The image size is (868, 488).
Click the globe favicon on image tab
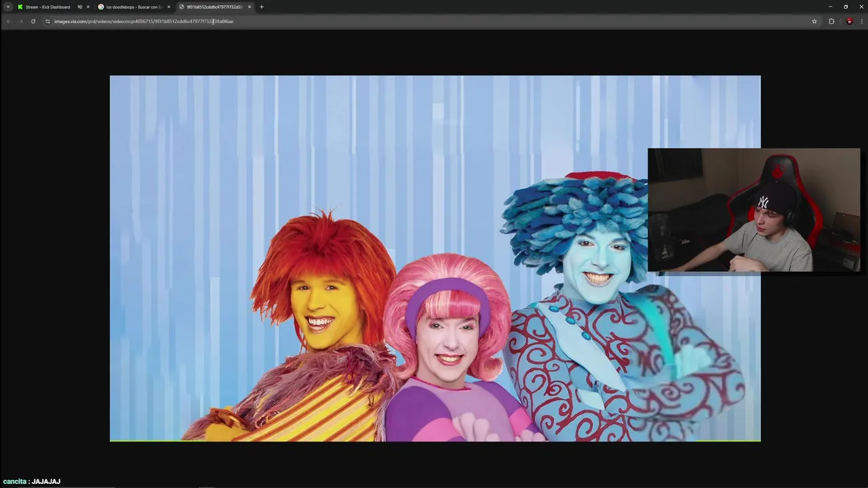[x=182, y=7]
